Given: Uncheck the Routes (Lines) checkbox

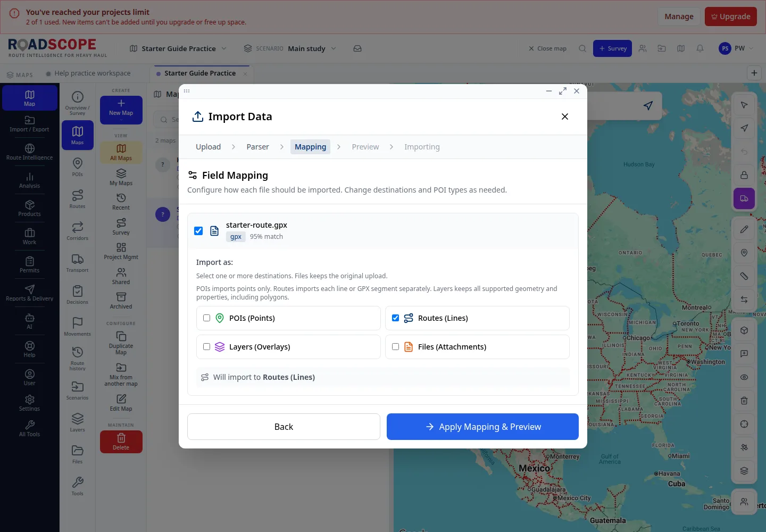Looking at the screenshot, I should click(x=395, y=318).
